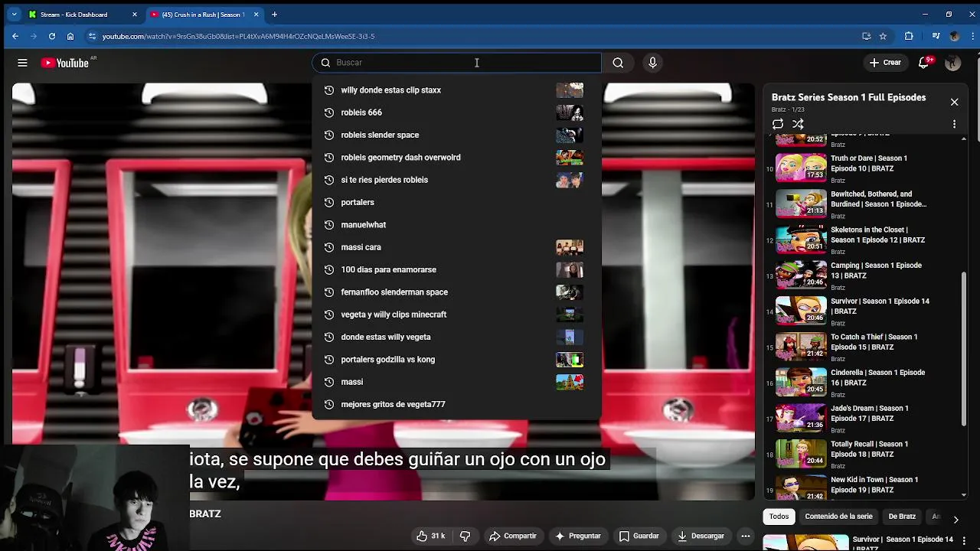The height and width of the screenshot is (551, 980).
Task: Click the Preguntar button
Action: pyautogui.click(x=578, y=536)
